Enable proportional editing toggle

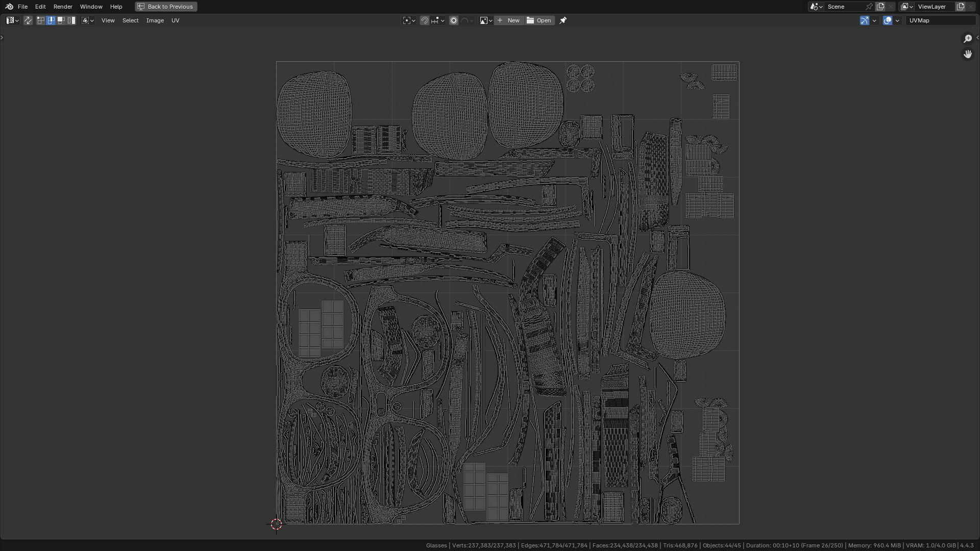tap(453, 20)
